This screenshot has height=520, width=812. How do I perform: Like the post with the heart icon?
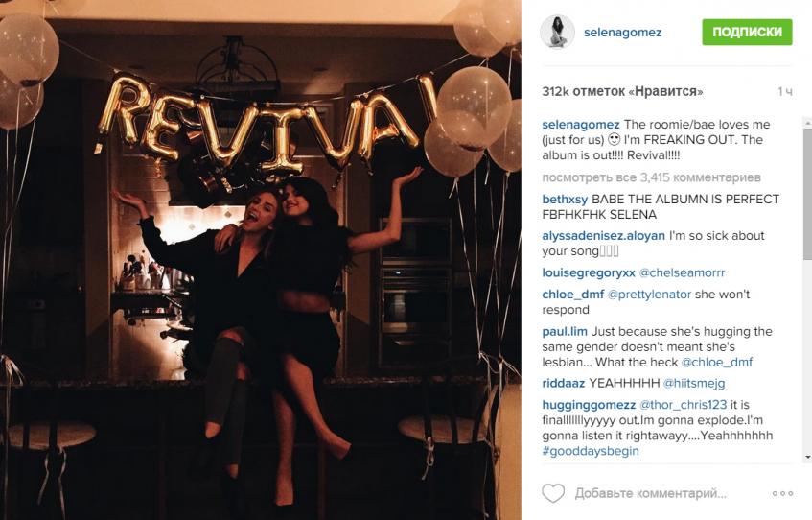point(553,493)
